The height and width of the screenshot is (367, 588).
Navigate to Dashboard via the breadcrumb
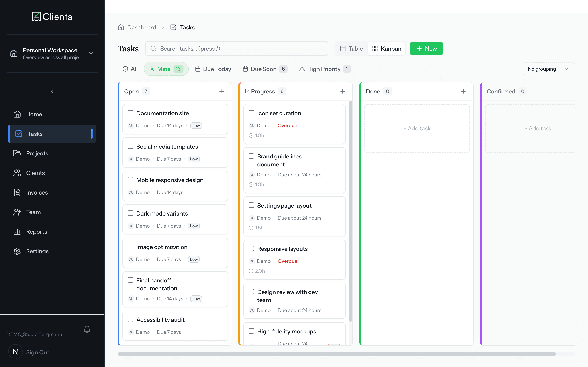[x=142, y=27]
